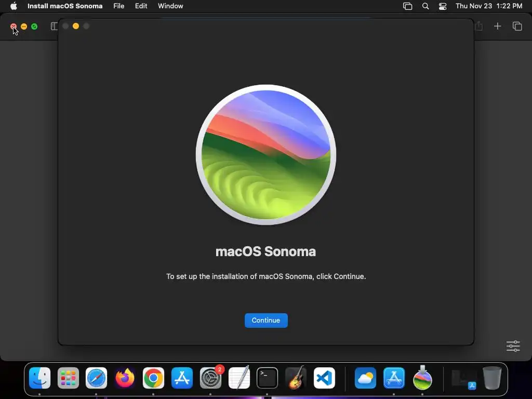Click the Install macOS Sonoma icon in the Dock
This screenshot has height=399, width=532.
pyautogui.click(x=422, y=377)
